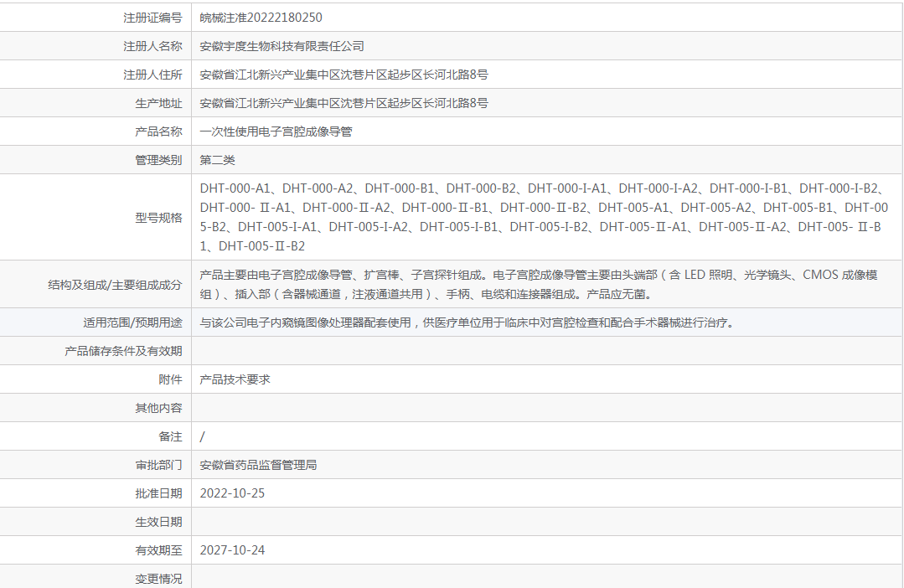
Task: Click registration number 皖械注准20222180250
Action: coord(261,18)
